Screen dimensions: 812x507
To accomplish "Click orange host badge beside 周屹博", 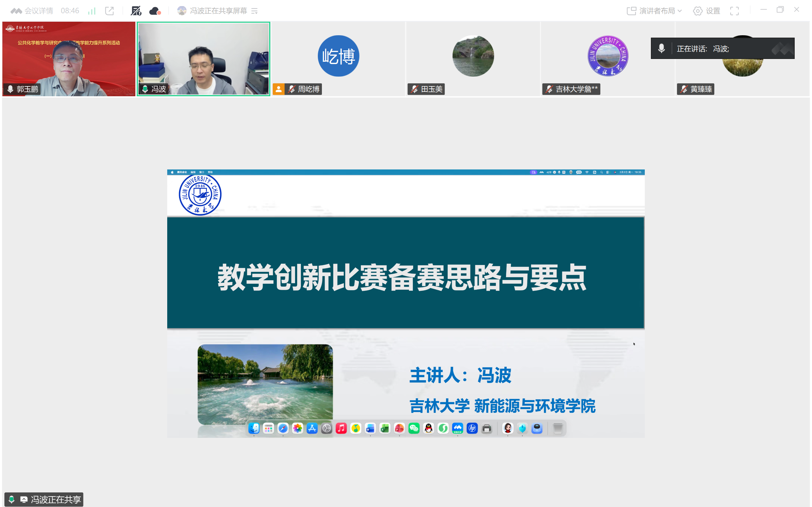I will pos(278,89).
